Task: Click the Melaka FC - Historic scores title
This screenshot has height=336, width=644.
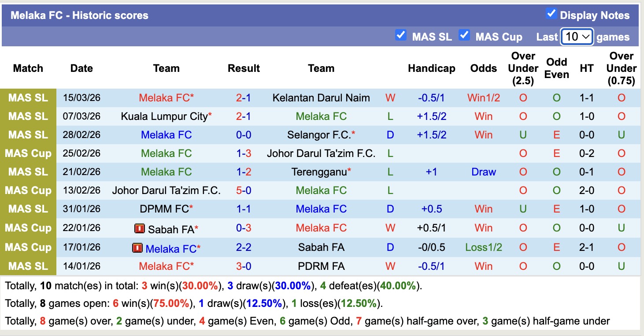Action: coord(79,15)
